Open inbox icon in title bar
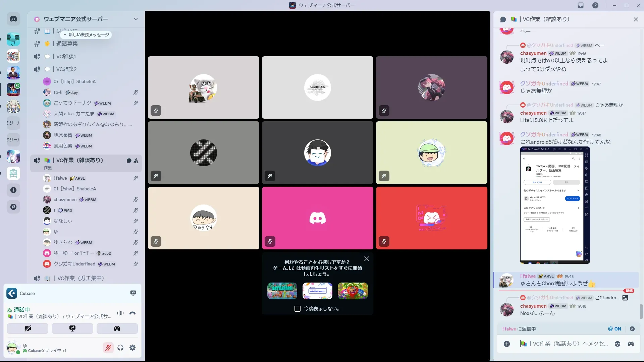 (x=581, y=5)
